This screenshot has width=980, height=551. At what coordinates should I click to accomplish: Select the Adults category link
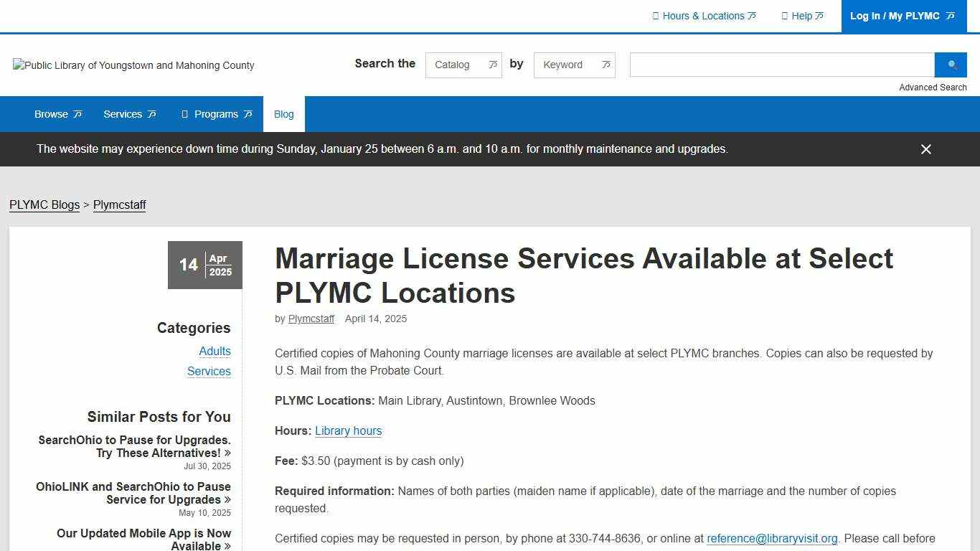[x=215, y=352]
